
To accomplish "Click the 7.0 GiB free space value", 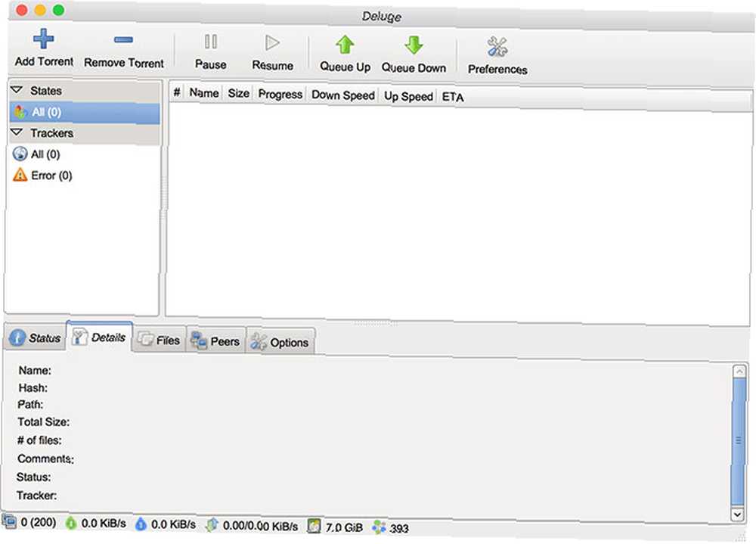I will [x=344, y=527].
